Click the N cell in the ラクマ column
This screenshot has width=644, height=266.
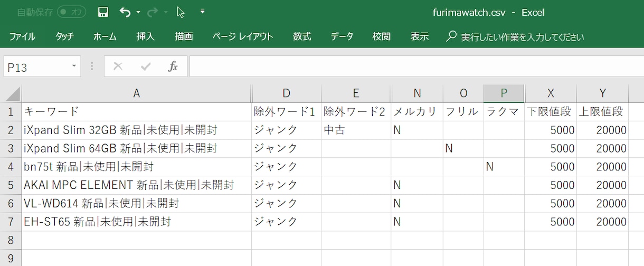[504, 167]
